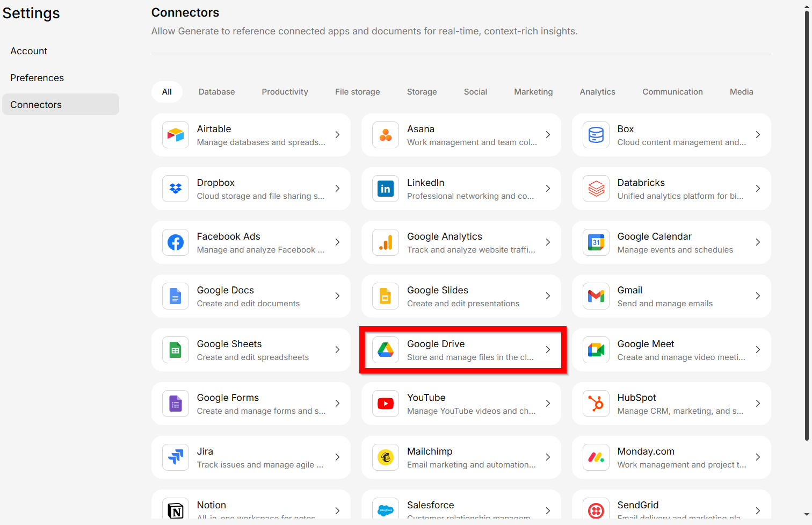Select the LinkedIn connector icon
The width and height of the screenshot is (812, 525).
[386, 189]
